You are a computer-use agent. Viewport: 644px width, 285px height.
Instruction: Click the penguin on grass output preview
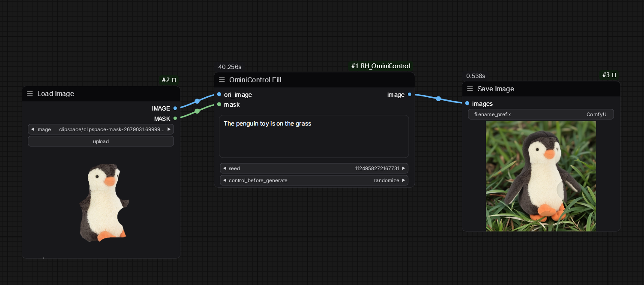pyautogui.click(x=541, y=176)
